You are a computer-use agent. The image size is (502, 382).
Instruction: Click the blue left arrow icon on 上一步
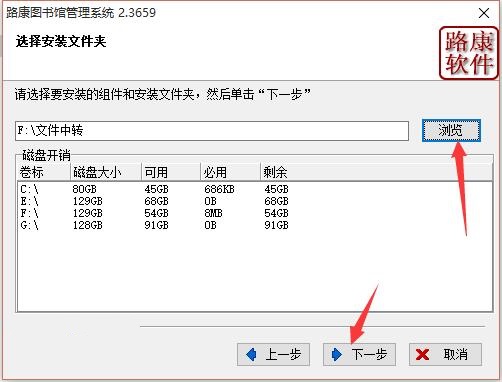pyautogui.click(x=251, y=354)
